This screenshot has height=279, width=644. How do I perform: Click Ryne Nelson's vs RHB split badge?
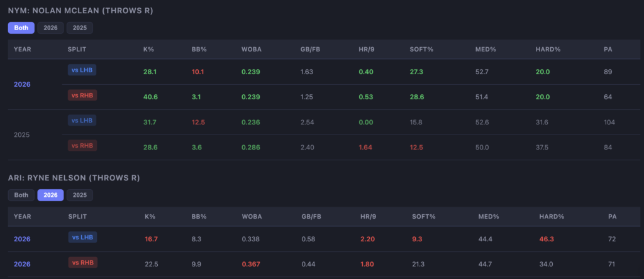[83, 263]
